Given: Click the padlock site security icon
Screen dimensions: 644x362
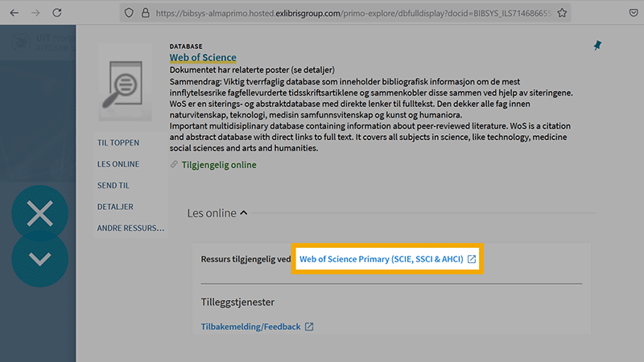Looking at the screenshot, I should 146,13.
